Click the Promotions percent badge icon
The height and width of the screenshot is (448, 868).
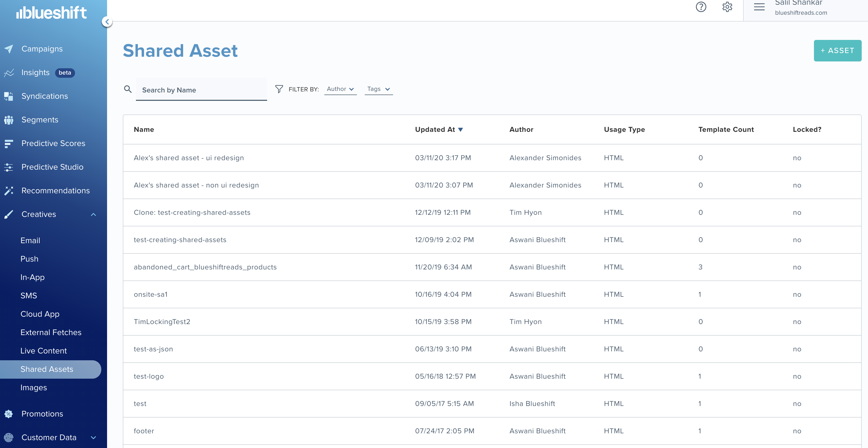(x=9, y=414)
